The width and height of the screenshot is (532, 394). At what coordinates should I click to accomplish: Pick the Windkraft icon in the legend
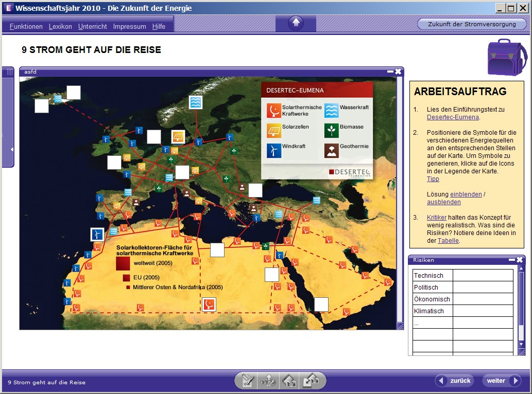[x=273, y=150]
